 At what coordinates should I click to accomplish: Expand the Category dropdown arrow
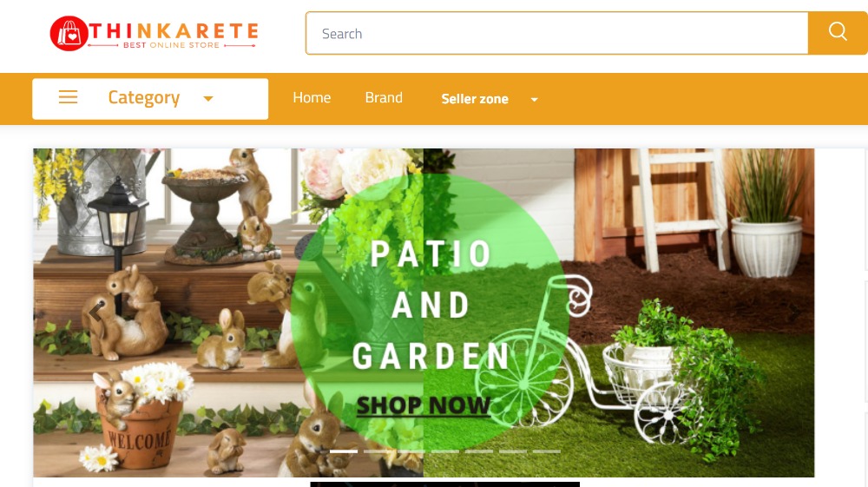(208, 99)
